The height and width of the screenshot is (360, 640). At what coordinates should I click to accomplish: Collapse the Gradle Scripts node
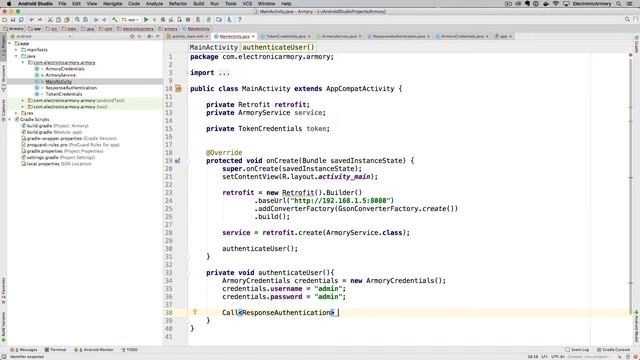(x=10, y=119)
